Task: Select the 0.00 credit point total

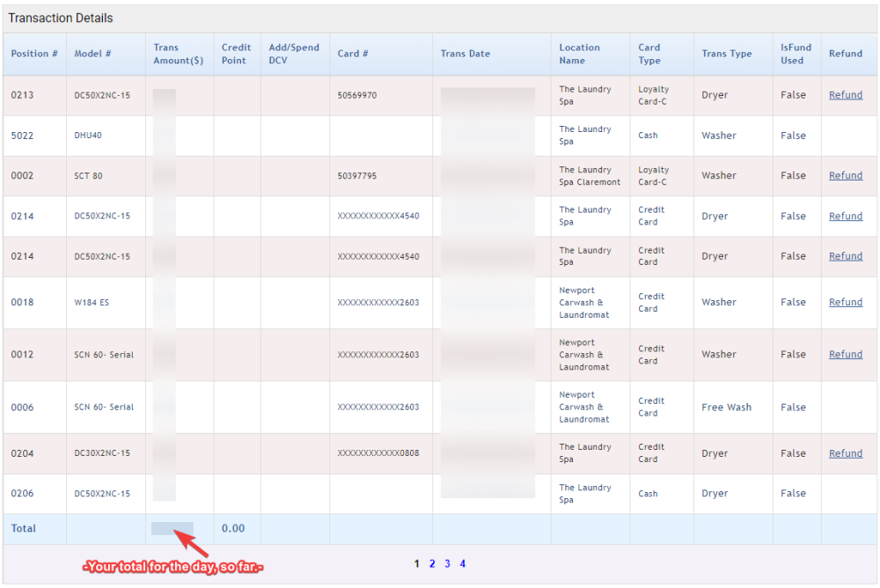Action: pos(233,528)
